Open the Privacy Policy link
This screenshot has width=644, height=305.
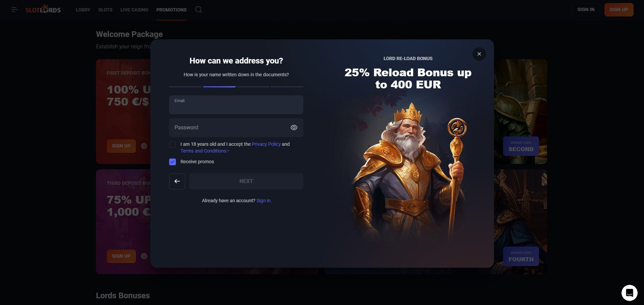point(266,144)
